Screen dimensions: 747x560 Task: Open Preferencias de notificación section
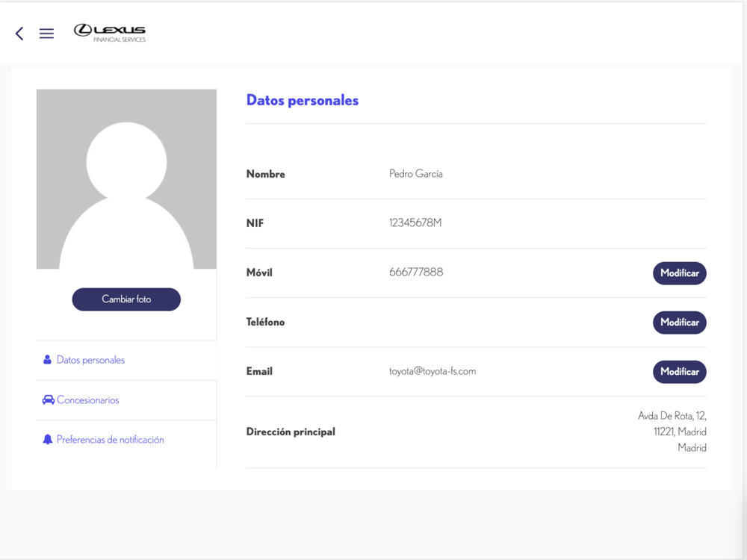110,440
